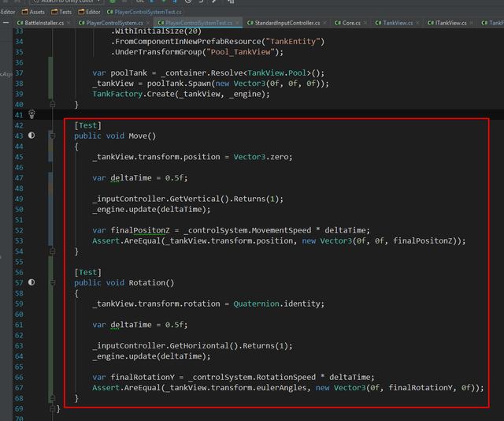
Task: Click RotationSpeed on line 66
Action: 286,377
